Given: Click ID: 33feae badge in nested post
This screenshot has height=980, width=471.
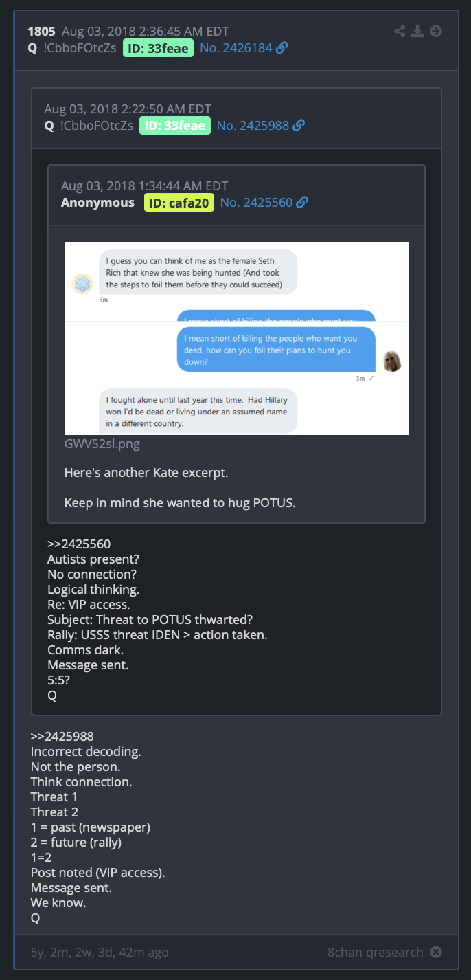Looking at the screenshot, I should click(175, 125).
